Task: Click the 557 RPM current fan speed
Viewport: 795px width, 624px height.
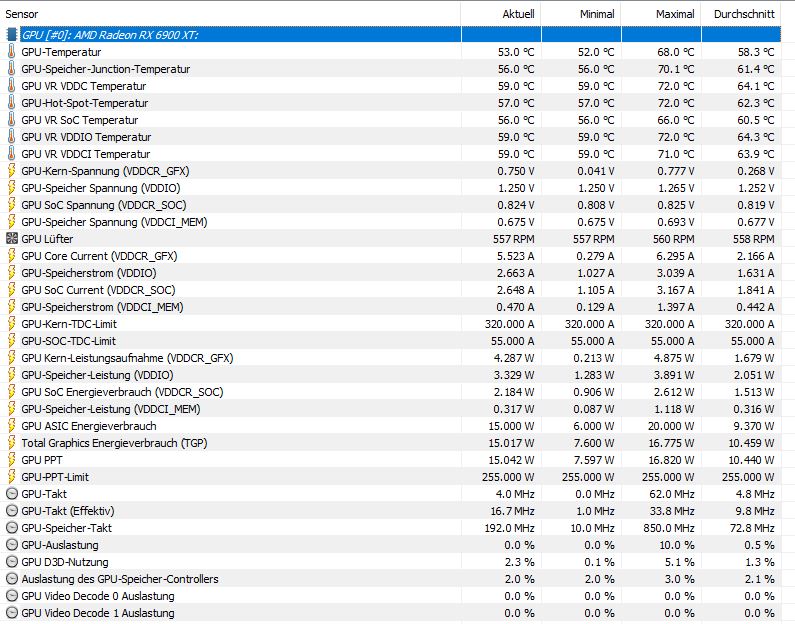Action: [x=514, y=239]
